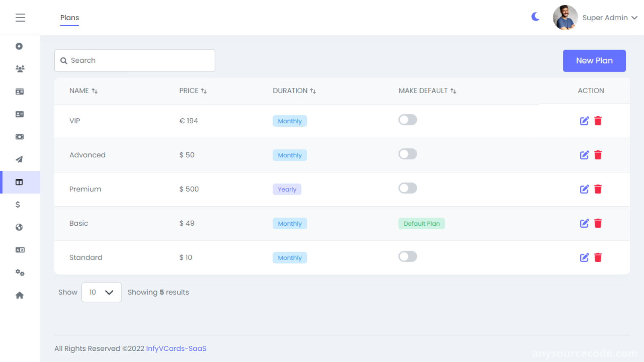
Task: Delete the VIP plan
Action: click(598, 121)
